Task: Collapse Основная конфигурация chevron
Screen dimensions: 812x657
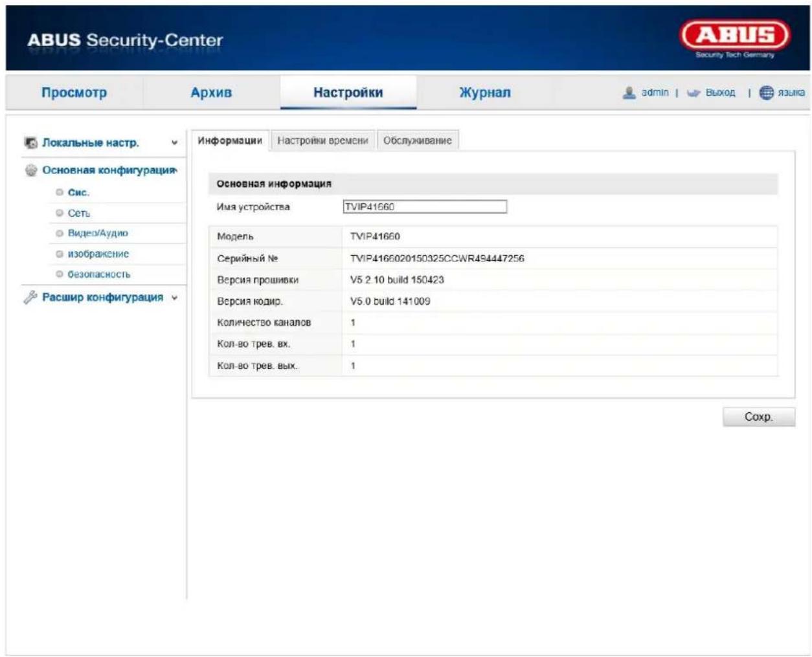Action: coord(175,170)
